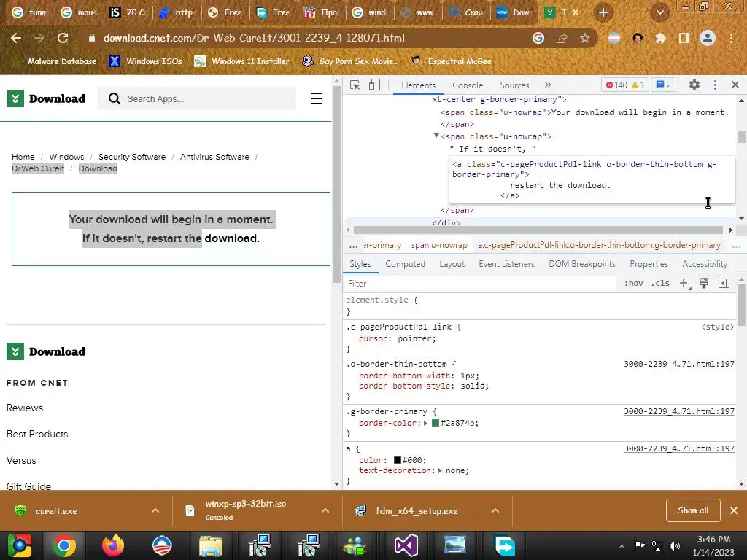The image size is (747, 560).
Task: Expand fdm_x64_setup.exe download options chevron
Action: (495, 510)
